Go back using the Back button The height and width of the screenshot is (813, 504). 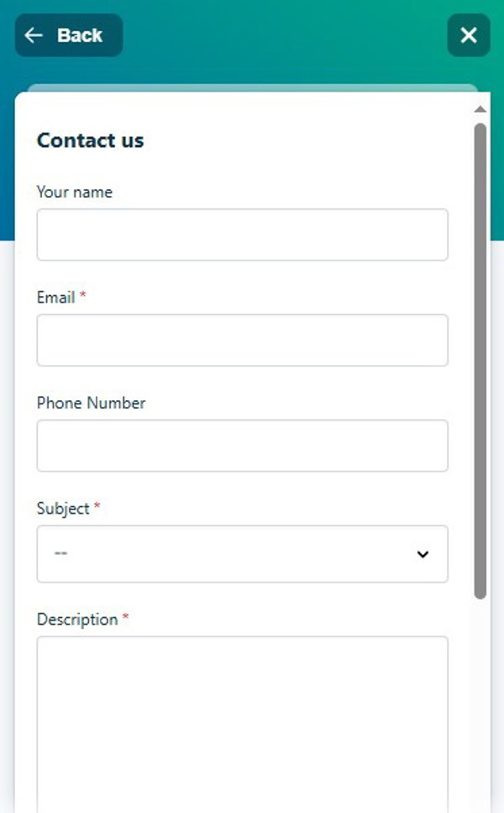(x=69, y=35)
